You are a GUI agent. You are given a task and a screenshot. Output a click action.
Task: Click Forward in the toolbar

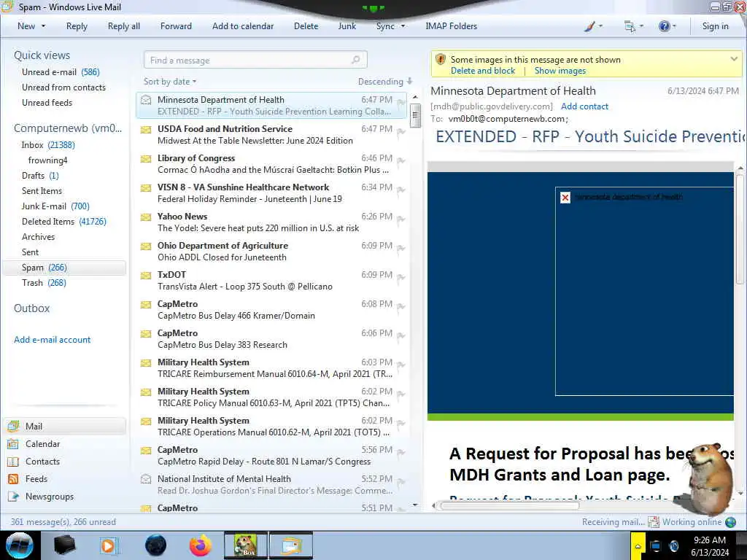pos(176,26)
